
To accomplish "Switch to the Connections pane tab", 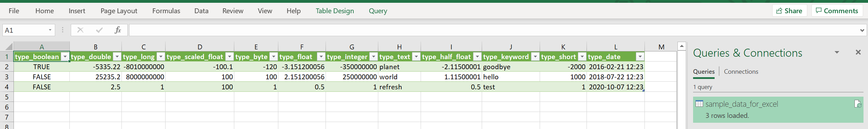I will click(x=741, y=72).
